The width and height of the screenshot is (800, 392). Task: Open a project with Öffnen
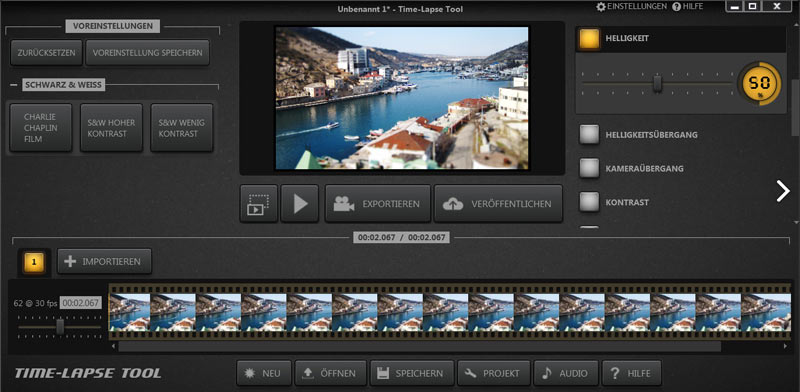(331, 373)
